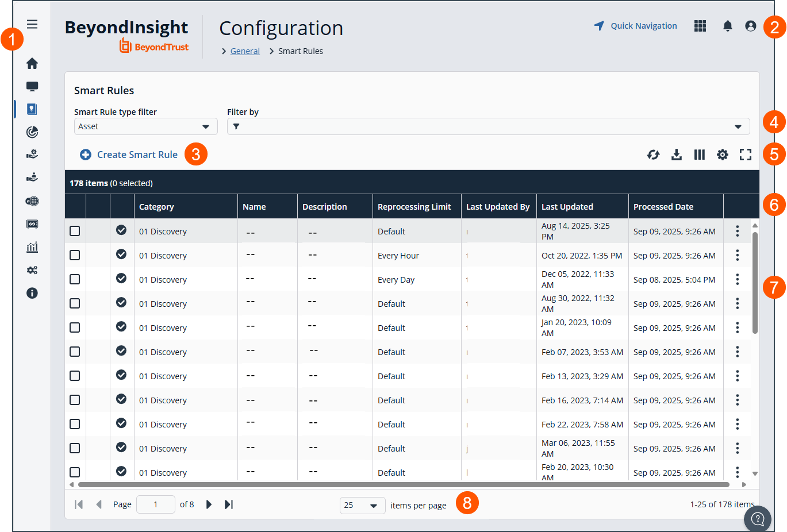Open the user profile account icon
Viewport: 787px width, 532px height.
click(x=751, y=26)
